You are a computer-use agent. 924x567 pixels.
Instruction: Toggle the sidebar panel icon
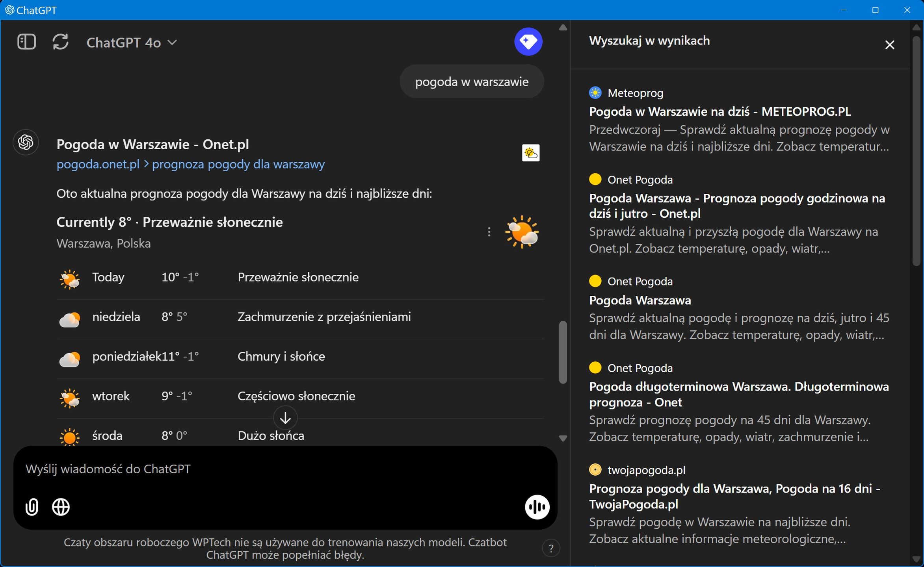(x=27, y=42)
